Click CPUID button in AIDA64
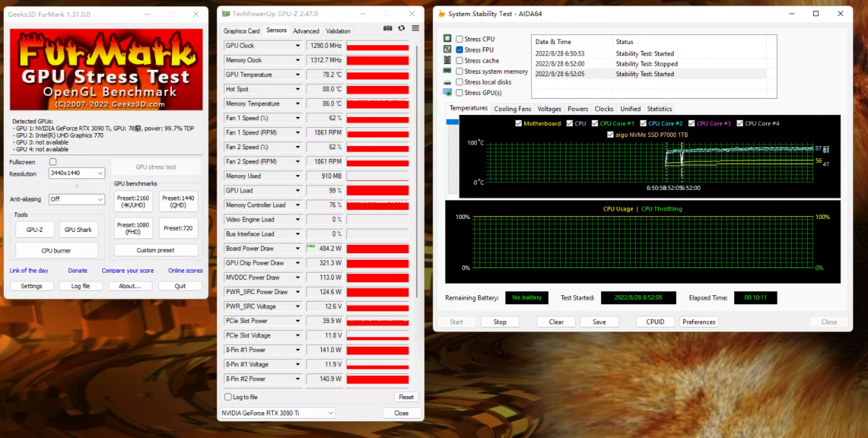868x438 pixels. coord(655,322)
